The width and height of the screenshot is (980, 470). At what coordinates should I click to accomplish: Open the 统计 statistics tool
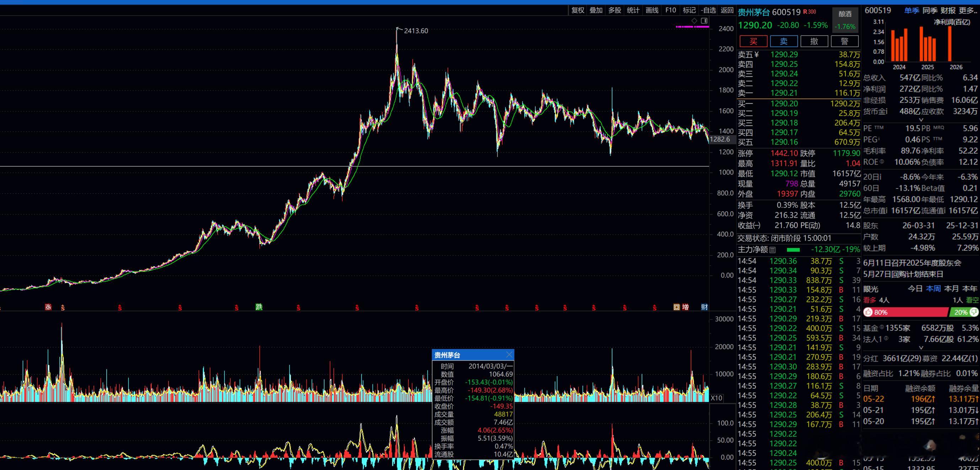click(633, 10)
